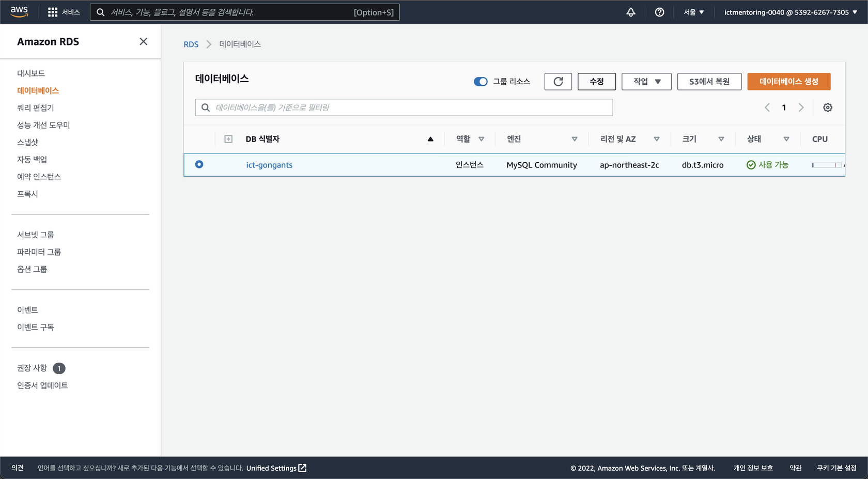
Task: Open Events in the sidebar
Action: pos(28,310)
